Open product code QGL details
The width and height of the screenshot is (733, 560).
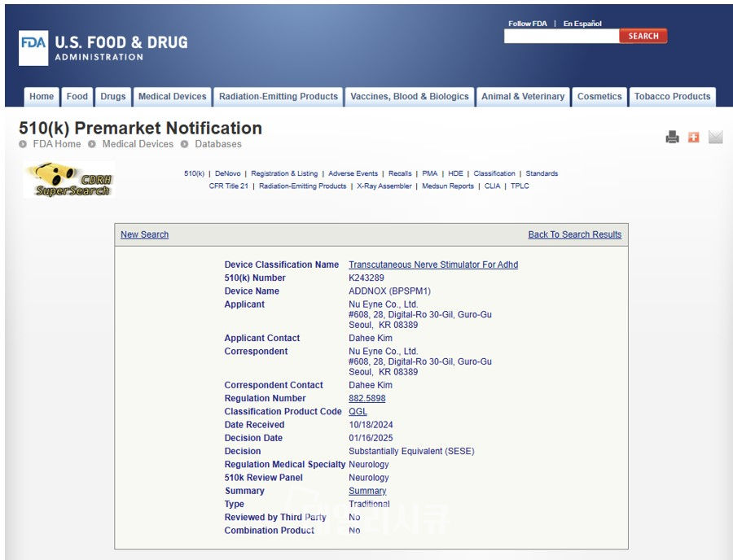[x=357, y=412]
